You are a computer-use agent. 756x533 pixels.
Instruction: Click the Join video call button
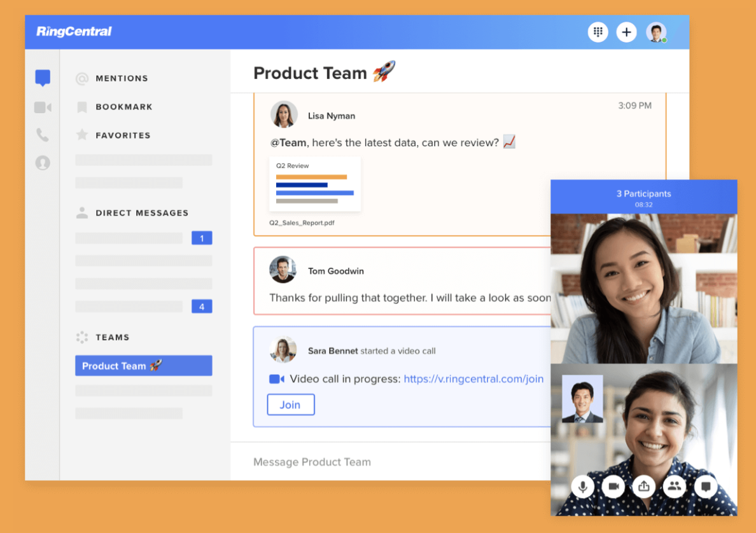[x=291, y=405]
